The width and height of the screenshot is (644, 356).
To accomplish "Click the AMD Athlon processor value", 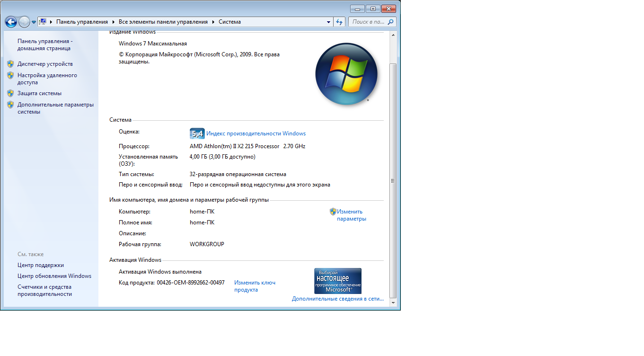I will point(247,146).
